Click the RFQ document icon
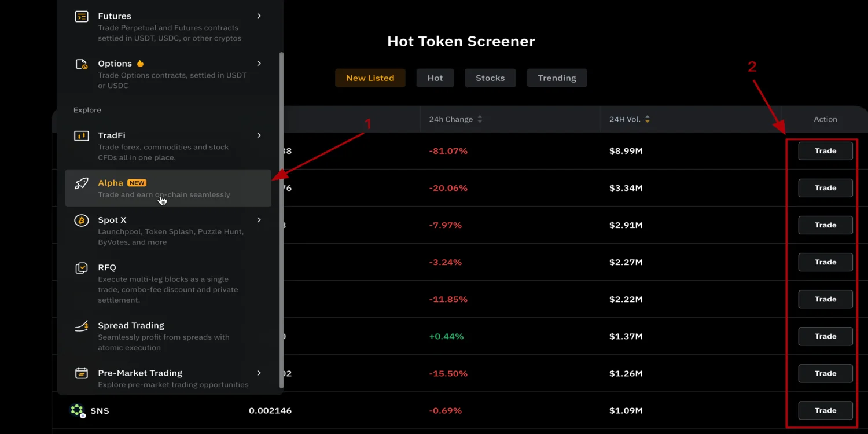The width and height of the screenshot is (868, 434). (x=82, y=268)
